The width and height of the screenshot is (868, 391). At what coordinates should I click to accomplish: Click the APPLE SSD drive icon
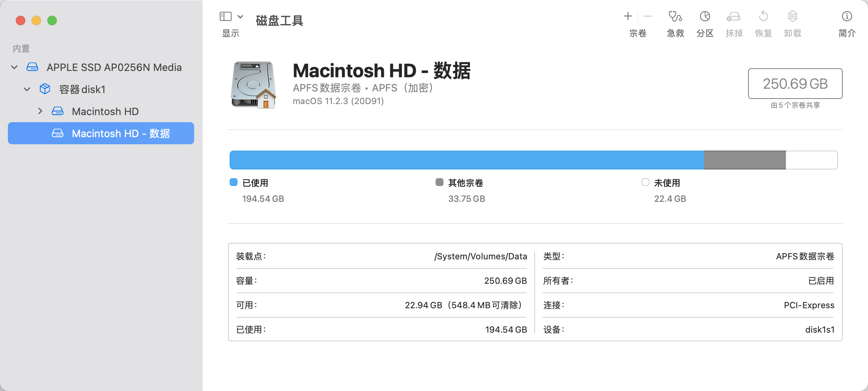click(x=32, y=67)
